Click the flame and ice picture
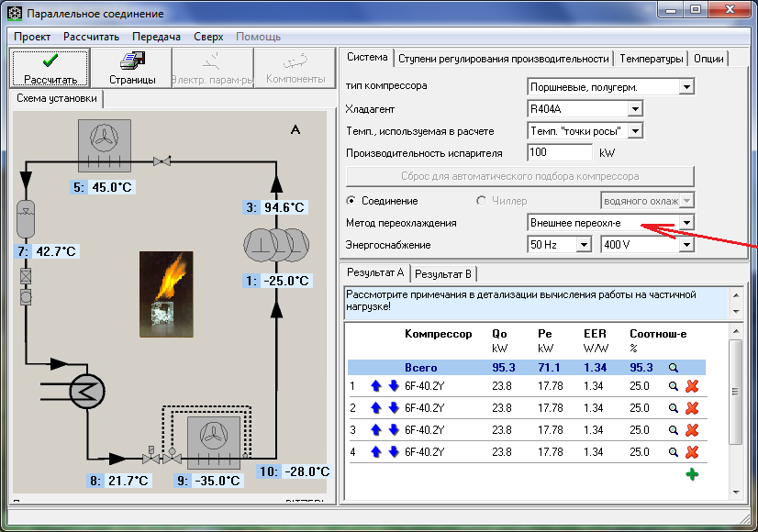758x532 pixels. click(x=166, y=294)
